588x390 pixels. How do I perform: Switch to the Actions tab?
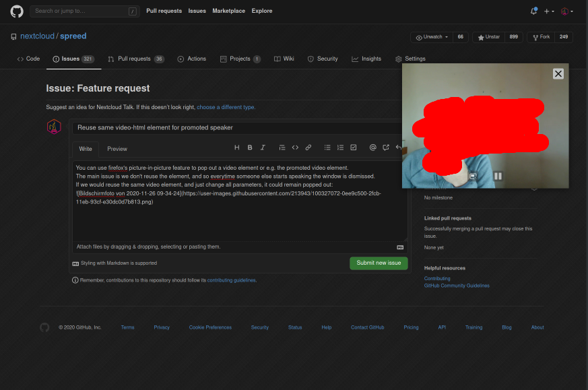pyautogui.click(x=192, y=59)
